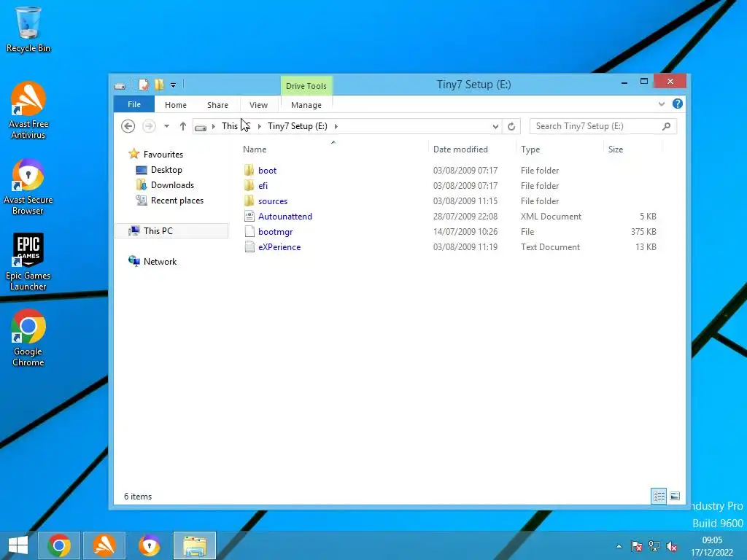The height and width of the screenshot is (560, 747).
Task: Expand the arrow before This PC breadcrumb
Action: pyautogui.click(x=214, y=126)
